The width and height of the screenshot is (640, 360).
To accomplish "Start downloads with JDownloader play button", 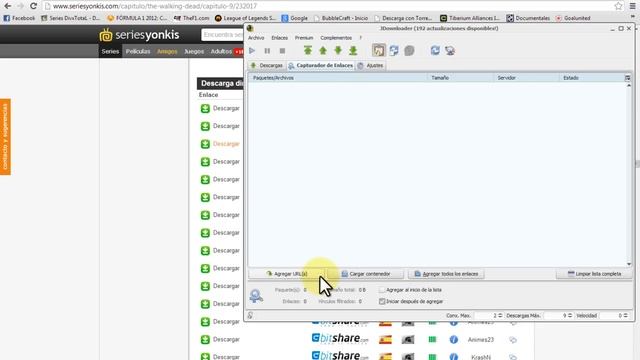I will (x=252, y=51).
